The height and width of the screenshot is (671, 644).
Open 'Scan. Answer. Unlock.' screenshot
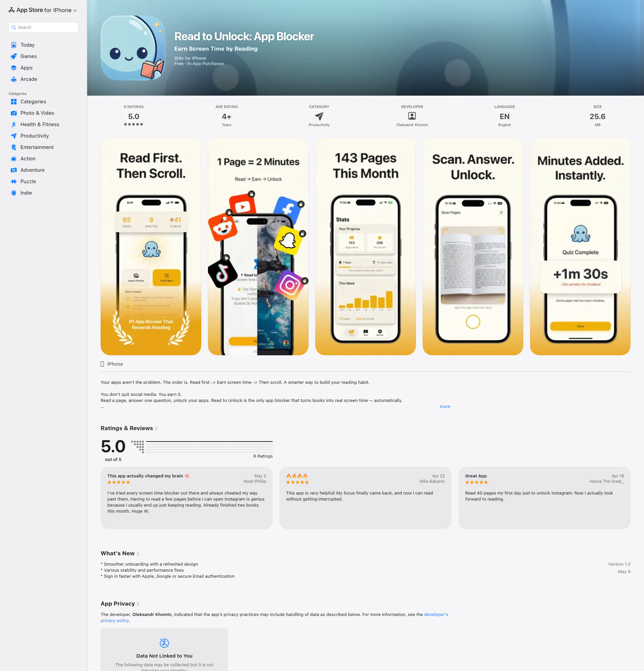click(x=473, y=247)
